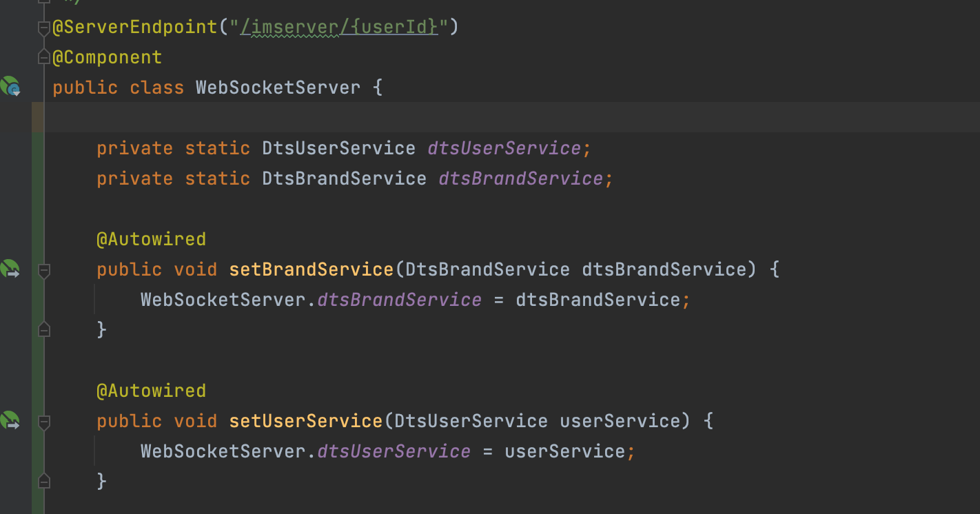Click the @ServerEndpoint annotation

click(135, 27)
